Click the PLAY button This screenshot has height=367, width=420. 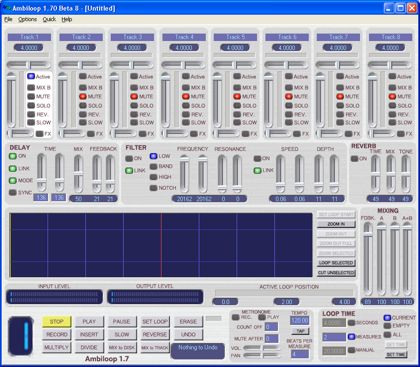pos(89,322)
